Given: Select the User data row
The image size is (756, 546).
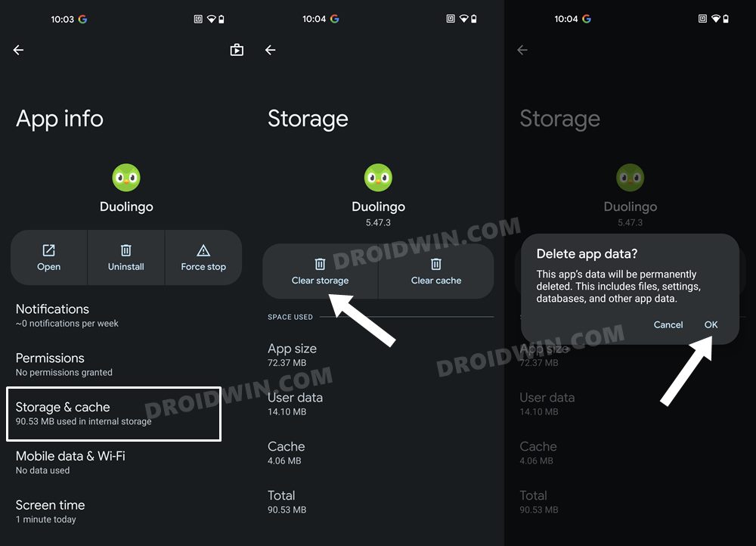Looking at the screenshot, I should pos(378,404).
